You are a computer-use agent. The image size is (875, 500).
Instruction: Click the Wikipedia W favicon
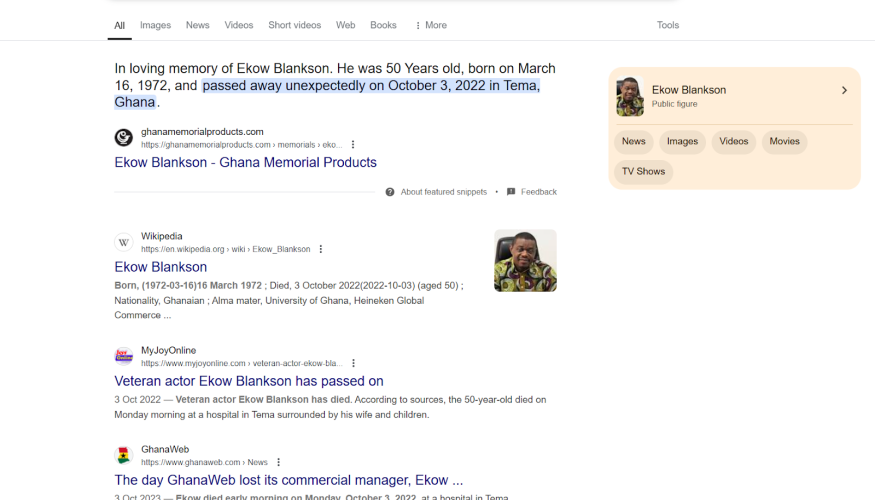coord(124,242)
